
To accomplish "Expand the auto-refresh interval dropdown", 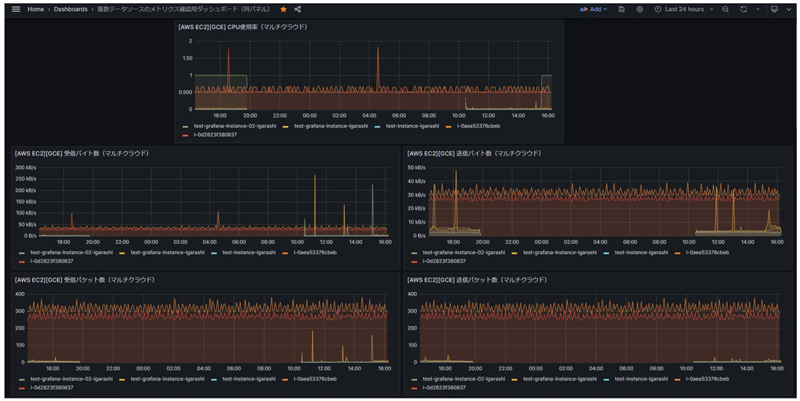I will point(757,9).
